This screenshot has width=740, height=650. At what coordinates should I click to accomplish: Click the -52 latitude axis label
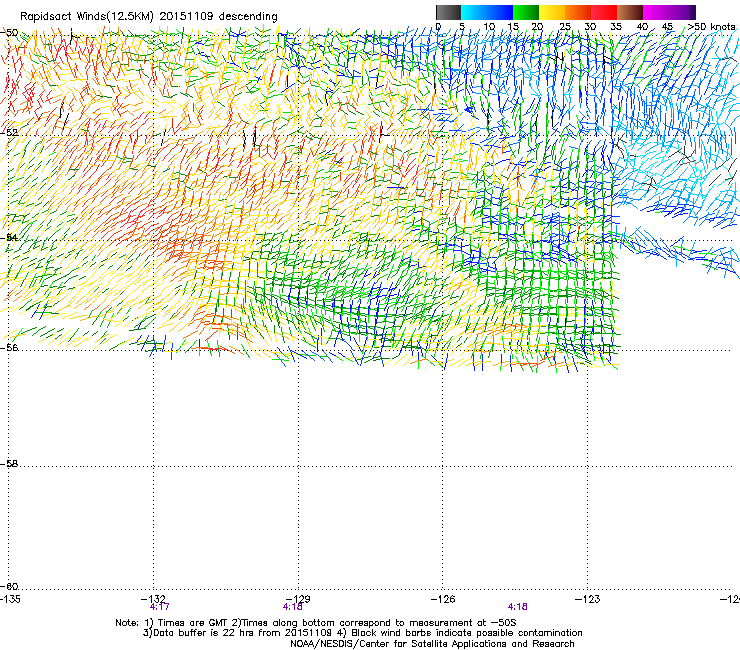coord(9,133)
